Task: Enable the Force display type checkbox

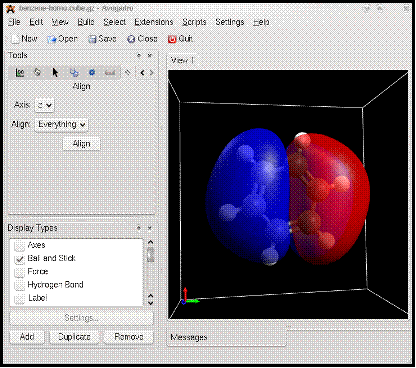Action: (20, 272)
